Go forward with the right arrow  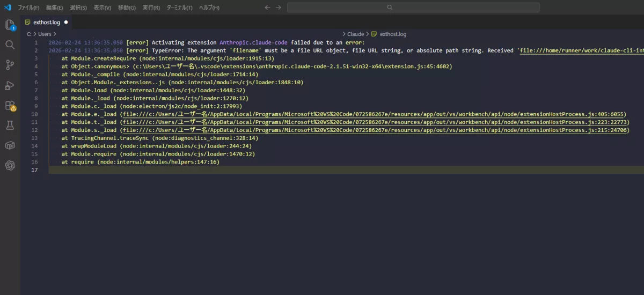278,8
